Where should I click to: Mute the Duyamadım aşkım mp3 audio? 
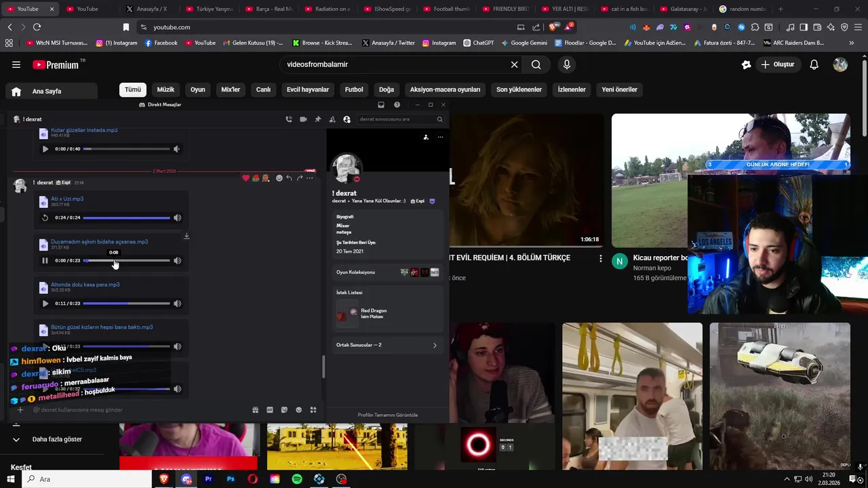point(177,260)
